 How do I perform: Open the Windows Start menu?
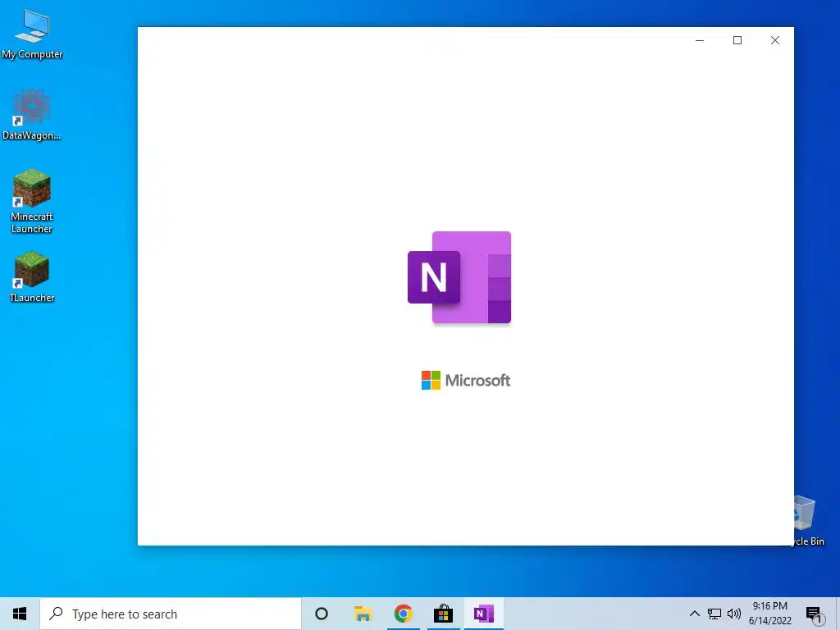point(20,614)
